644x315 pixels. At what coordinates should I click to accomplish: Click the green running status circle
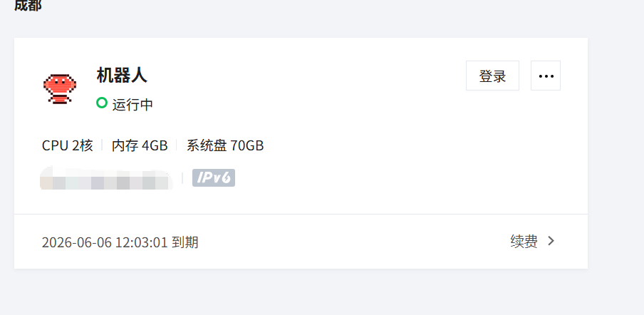pyautogui.click(x=101, y=103)
